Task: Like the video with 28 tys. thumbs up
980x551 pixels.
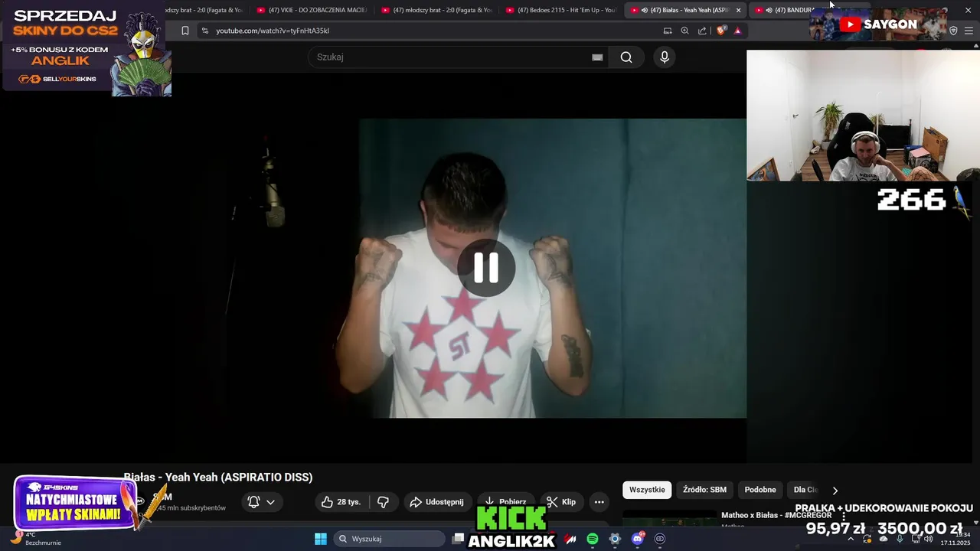Action: point(341,502)
